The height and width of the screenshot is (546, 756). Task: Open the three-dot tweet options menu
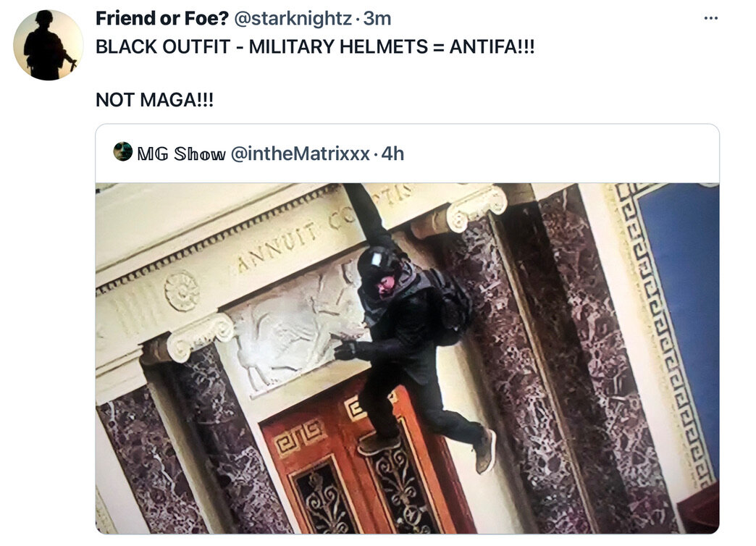click(710, 18)
